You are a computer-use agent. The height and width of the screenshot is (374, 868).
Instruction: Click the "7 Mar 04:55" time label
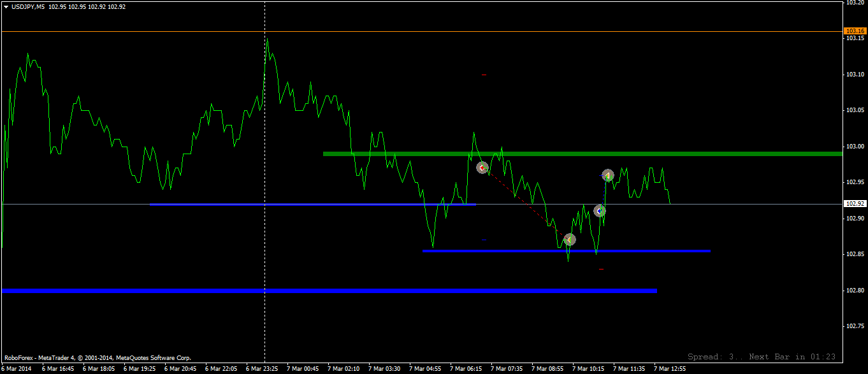[x=425, y=368]
